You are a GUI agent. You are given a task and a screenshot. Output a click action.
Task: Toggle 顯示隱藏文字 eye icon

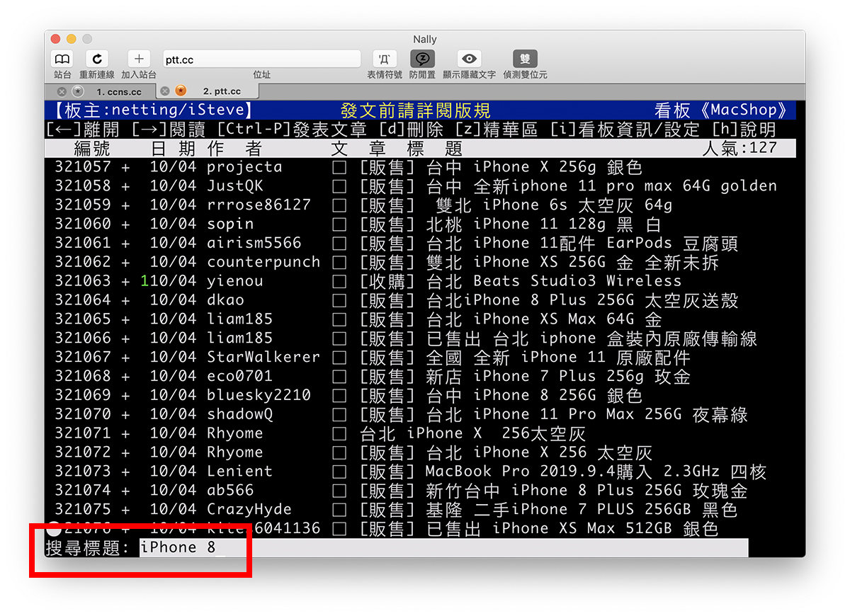click(x=469, y=59)
